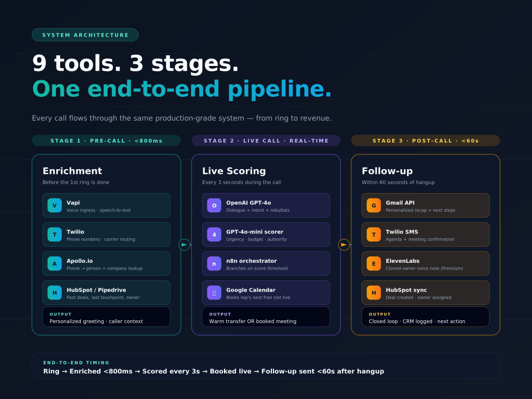Click 'Books rep's next free slot live' description
This screenshot has width=532, height=399.
point(258,297)
